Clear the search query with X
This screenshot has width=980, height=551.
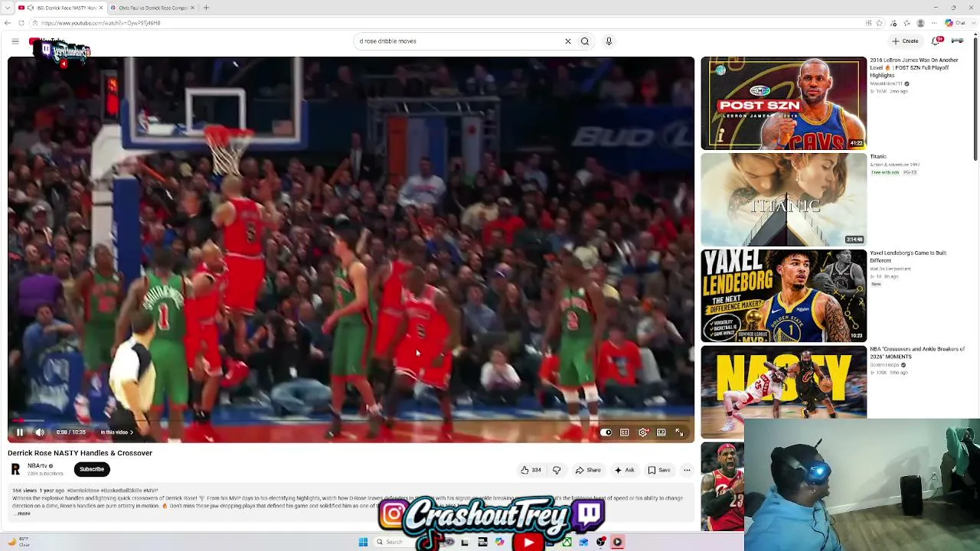click(x=568, y=41)
